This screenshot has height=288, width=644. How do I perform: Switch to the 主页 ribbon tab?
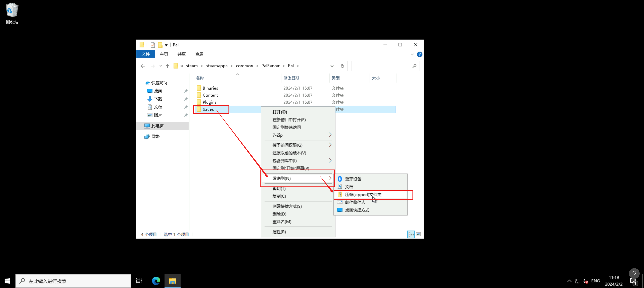coord(164,54)
